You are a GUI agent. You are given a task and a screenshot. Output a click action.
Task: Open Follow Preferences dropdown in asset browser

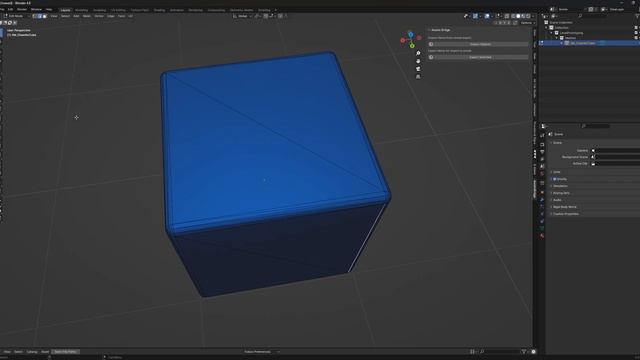pos(261,351)
